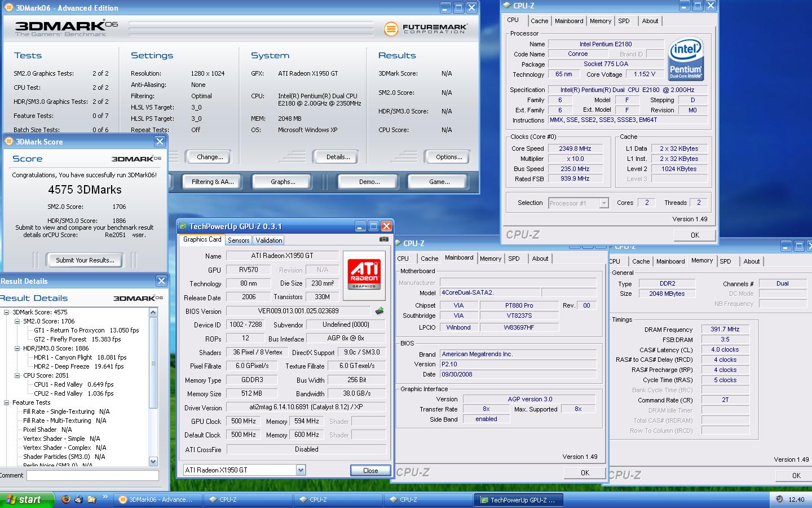Click the Change... settings button
This screenshot has width=812, height=508.
tap(210, 157)
